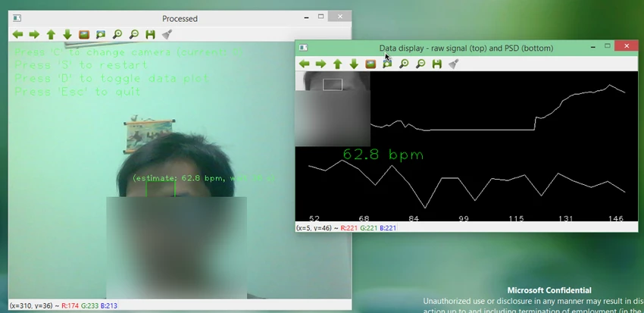Click 'R:221' value in Data display status bar
The width and height of the screenshot is (644, 313).
[349, 227]
